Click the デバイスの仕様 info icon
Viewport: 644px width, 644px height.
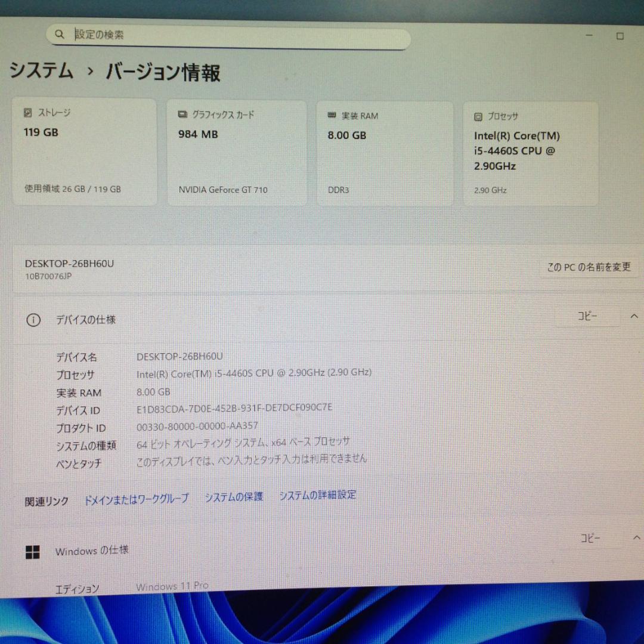click(33, 320)
